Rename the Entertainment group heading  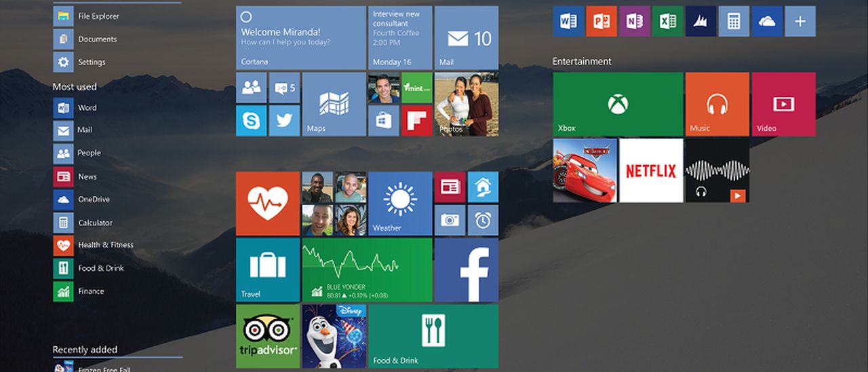582,61
